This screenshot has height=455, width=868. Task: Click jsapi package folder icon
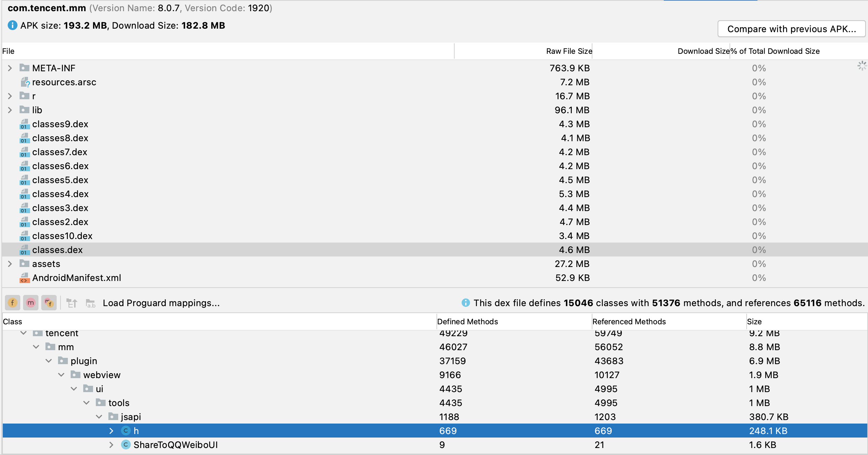[113, 416]
